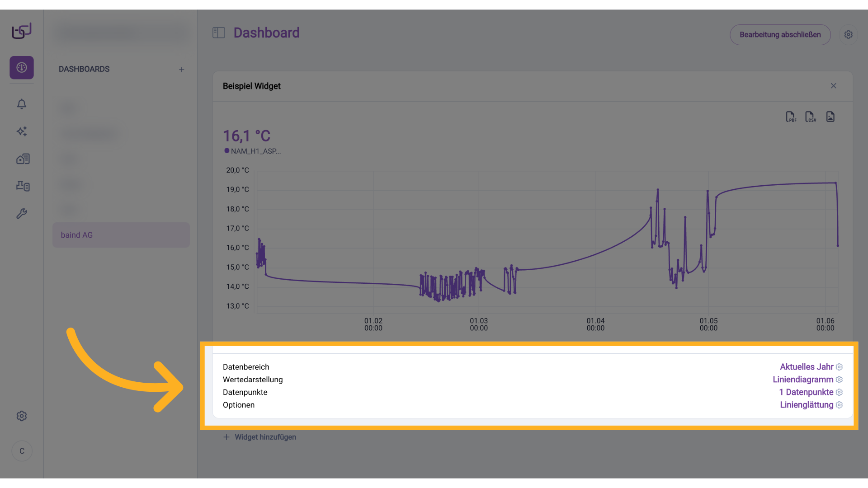Image resolution: width=868 pixels, height=488 pixels.
Task: Select the dashboard icon in the sidebar
Action: click(21, 67)
